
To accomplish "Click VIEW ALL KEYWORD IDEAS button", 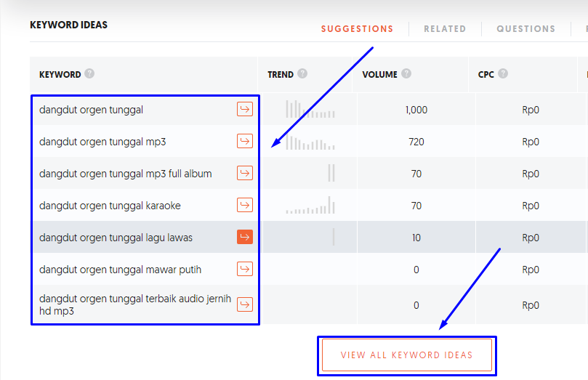I will (407, 355).
